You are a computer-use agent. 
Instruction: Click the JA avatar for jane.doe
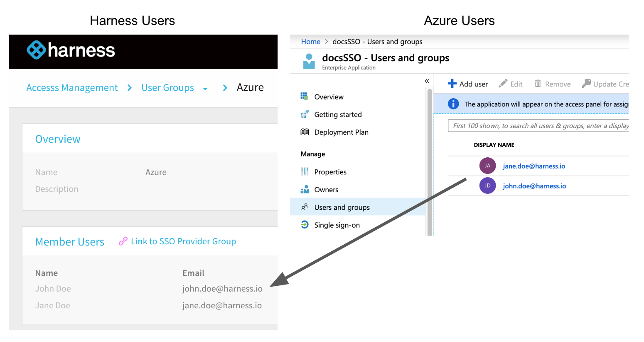(487, 166)
